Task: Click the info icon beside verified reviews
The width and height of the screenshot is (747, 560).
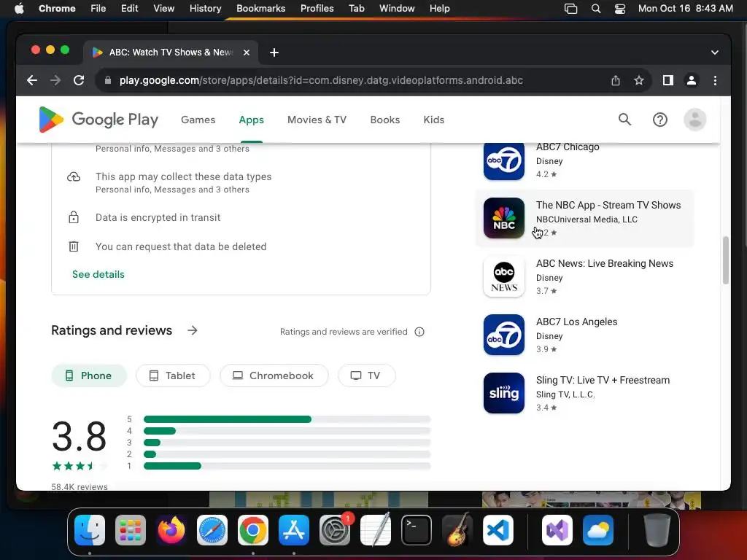Action: [419, 332]
